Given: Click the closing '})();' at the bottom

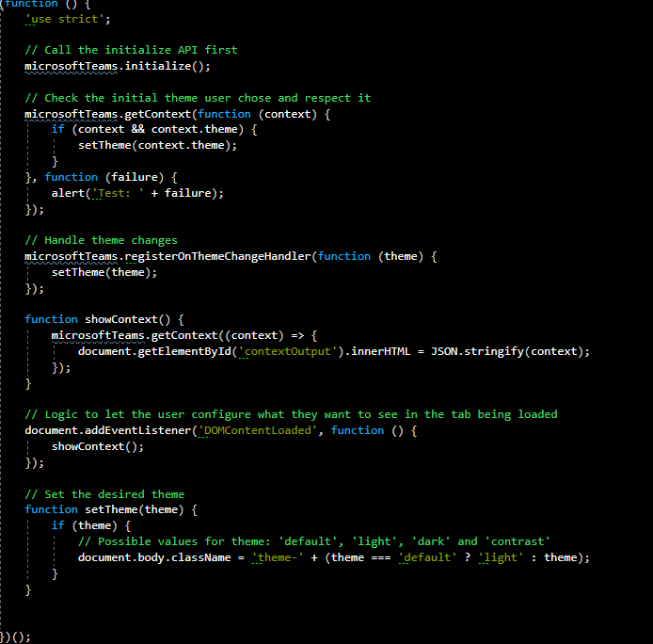Looking at the screenshot, I should pos(15,637).
